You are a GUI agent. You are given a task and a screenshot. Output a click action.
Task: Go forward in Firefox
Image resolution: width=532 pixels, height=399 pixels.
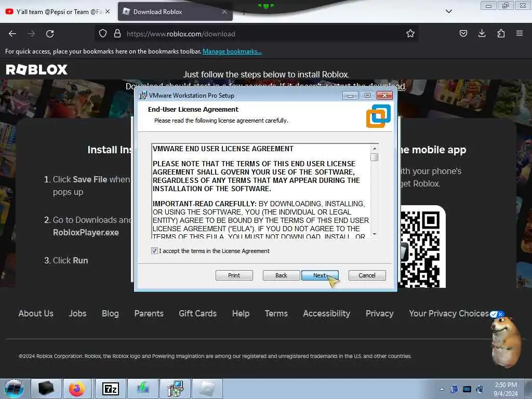pyautogui.click(x=31, y=34)
